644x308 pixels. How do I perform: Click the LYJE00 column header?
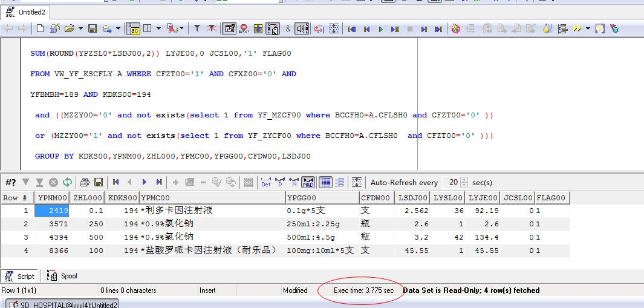click(x=483, y=198)
